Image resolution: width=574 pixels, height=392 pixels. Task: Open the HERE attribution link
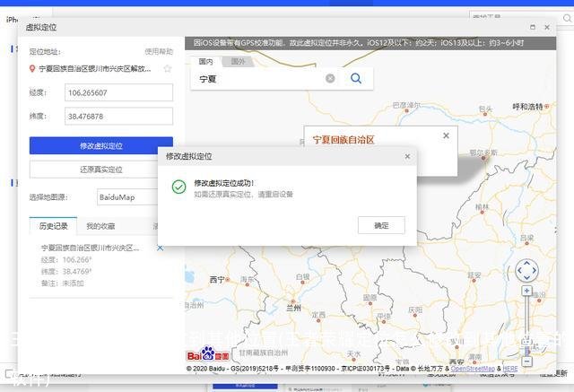[510, 369]
